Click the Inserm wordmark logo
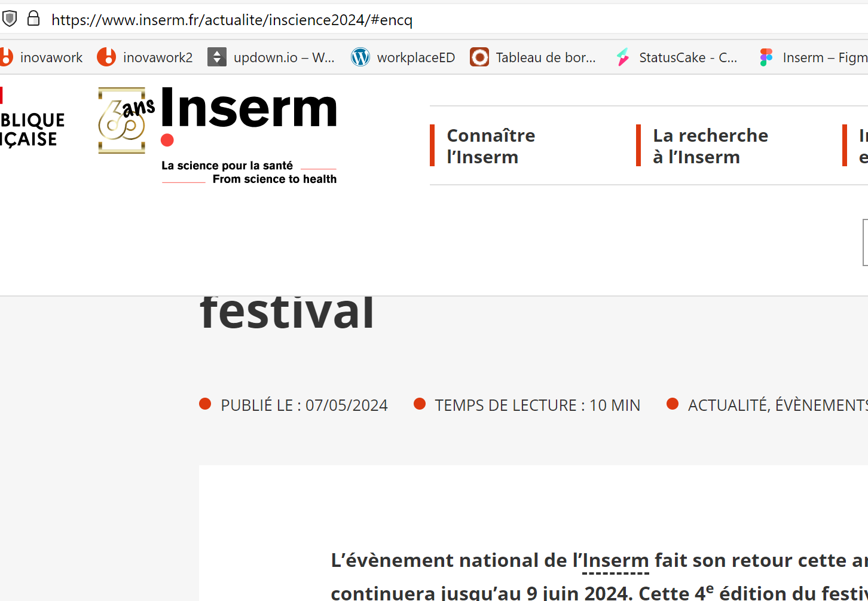The width and height of the screenshot is (868, 601). point(249,109)
